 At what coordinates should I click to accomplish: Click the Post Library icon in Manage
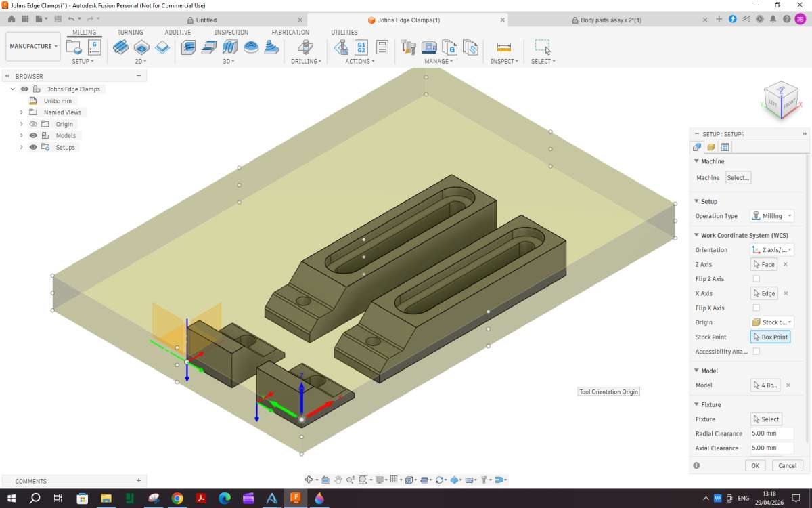450,47
